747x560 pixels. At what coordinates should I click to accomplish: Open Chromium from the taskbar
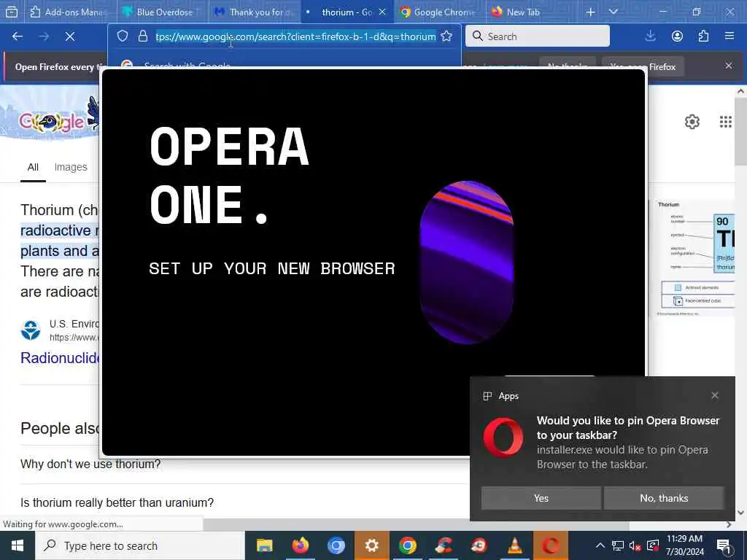336,545
